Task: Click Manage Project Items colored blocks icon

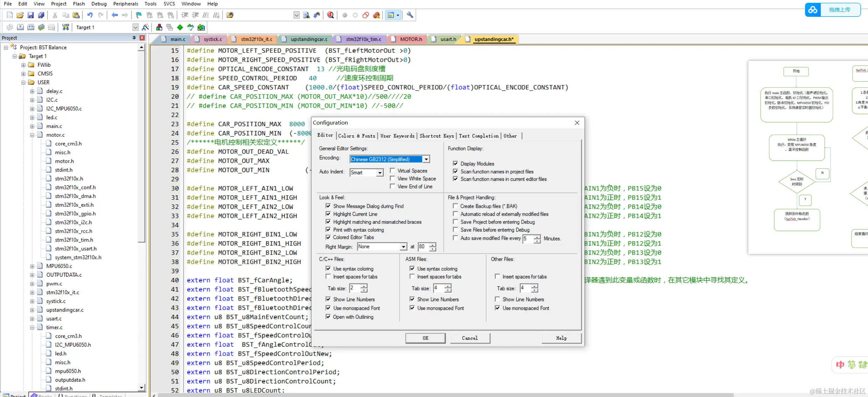Action: coord(159,27)
